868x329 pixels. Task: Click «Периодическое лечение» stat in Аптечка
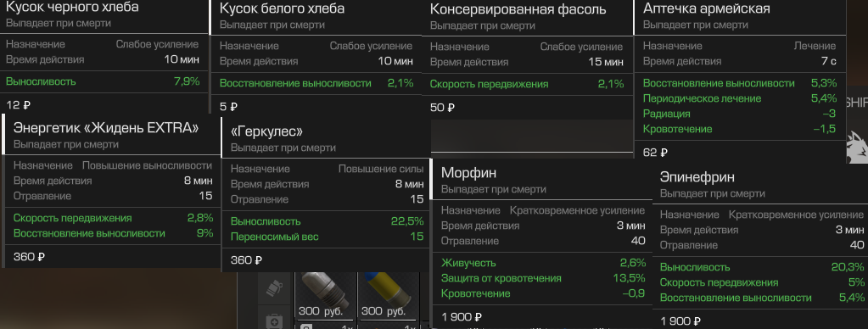(x=702, y=98)
